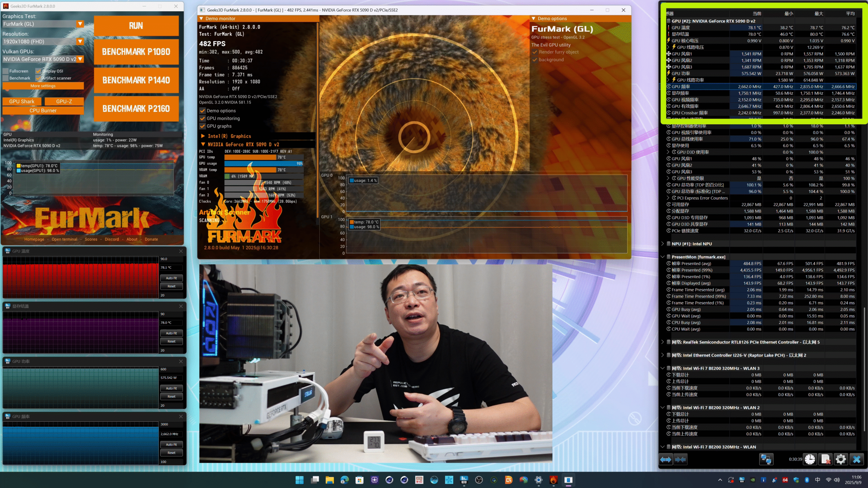Click Auto Fit in GPU 频率 graph
This screenshot has width=868, height=488.
[172, 445]
